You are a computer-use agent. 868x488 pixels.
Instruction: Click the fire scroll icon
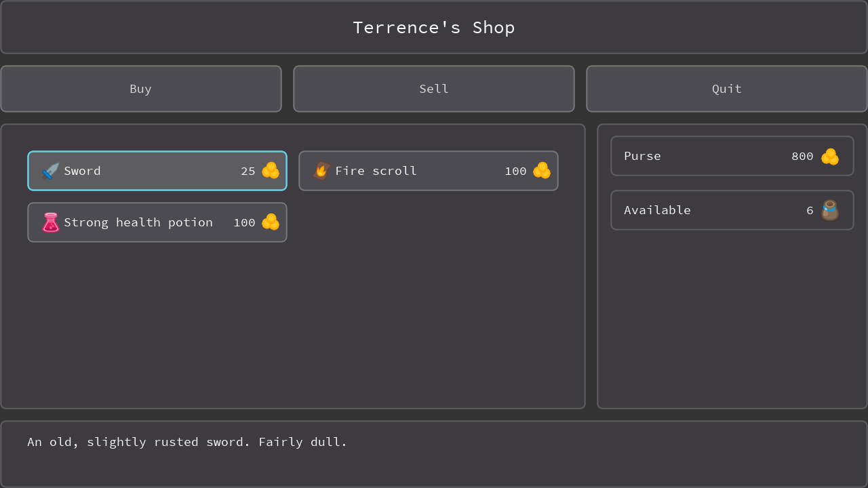(x=321, y=171)
